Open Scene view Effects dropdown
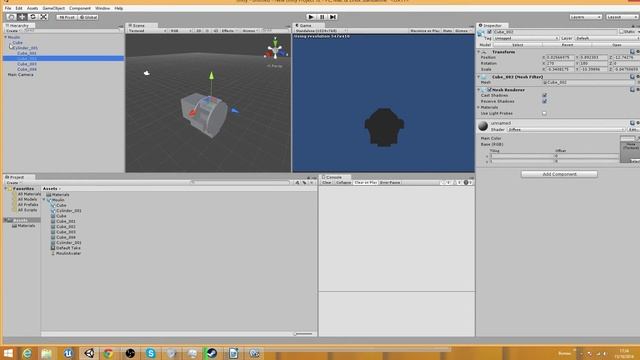This screenshot has height=360, width=640. (x=229, y=31)
